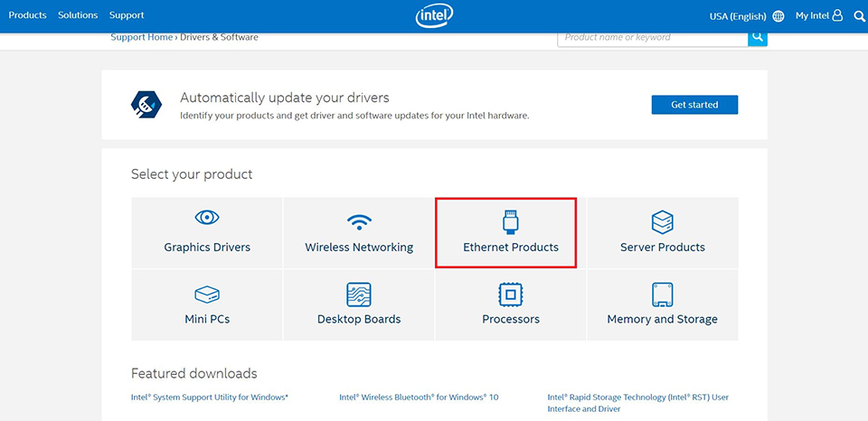
Task: Click the Intel logo in header
Action: tap(435, 16)
